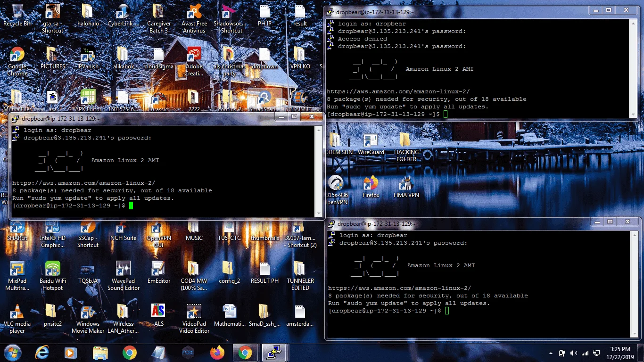Open PuTTY system menu icon in left window

tap(17, 118)
